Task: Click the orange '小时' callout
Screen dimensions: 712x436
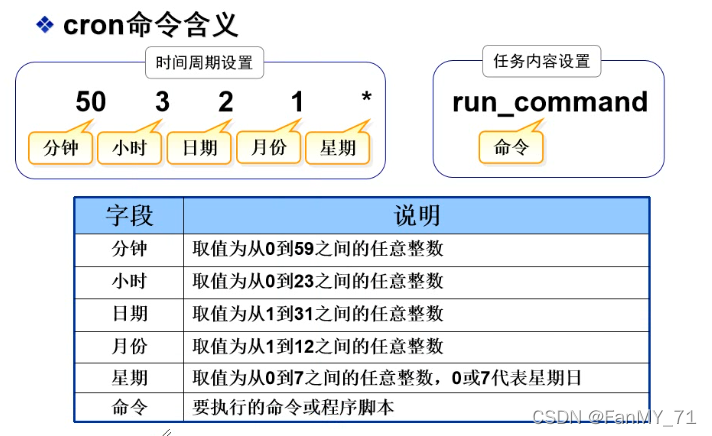Action: pos(130,148)
